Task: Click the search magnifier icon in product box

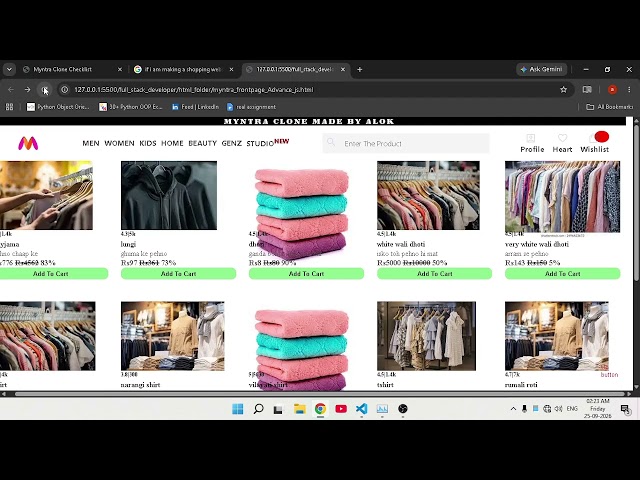Action: (x=331, y=142)
